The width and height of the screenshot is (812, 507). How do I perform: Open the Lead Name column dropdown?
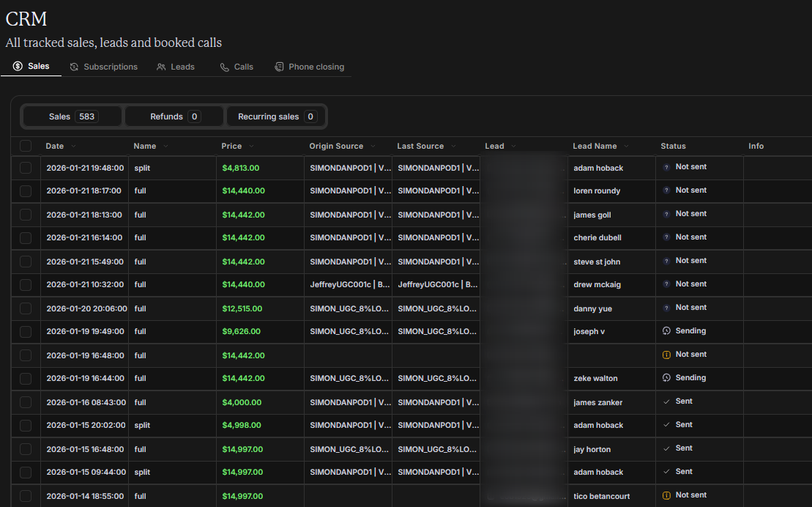point(626,147)
